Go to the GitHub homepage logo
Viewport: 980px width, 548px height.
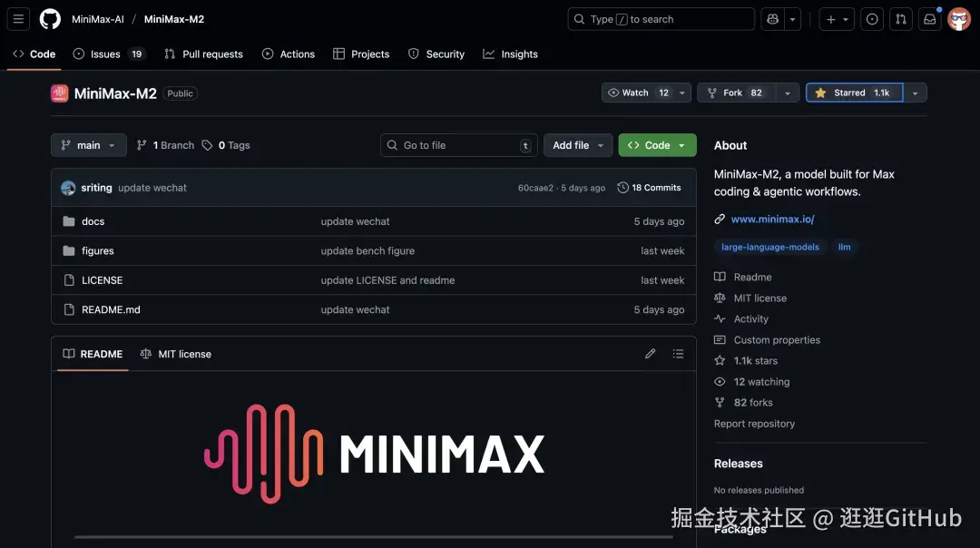click(50, 19)
